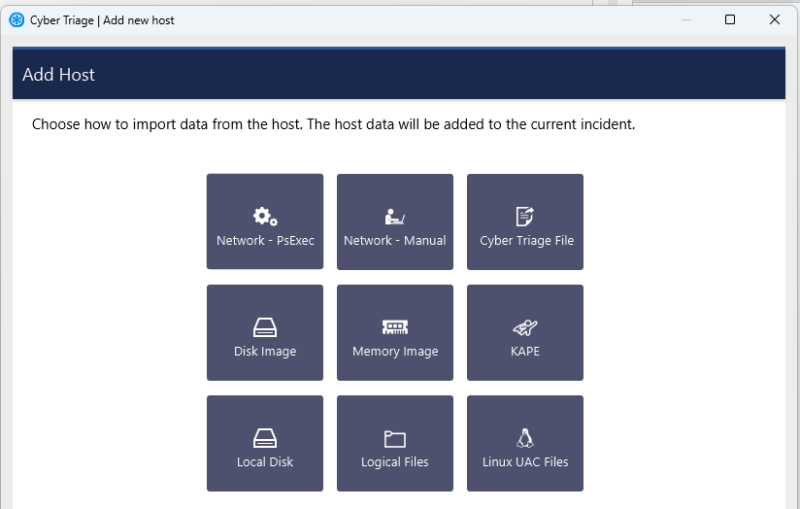This screenshot has width=800, height=509.
Task: Click the Cyber Triage logo in title bar
Action: pyautogui.click(x=17, y=20)
